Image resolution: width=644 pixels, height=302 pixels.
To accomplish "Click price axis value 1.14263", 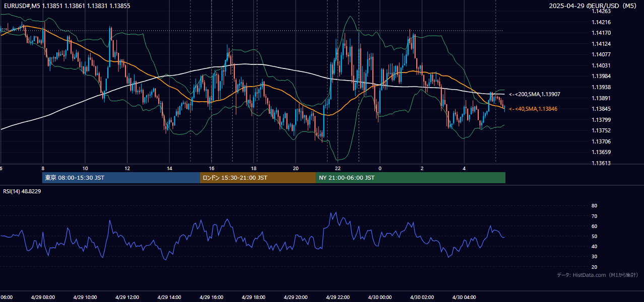I will point(601,11).
